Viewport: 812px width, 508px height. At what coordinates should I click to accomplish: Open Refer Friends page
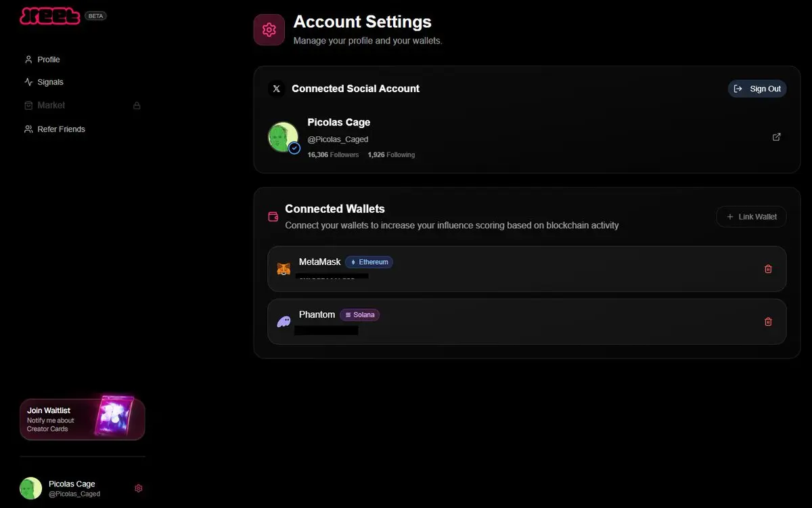[x=54, y=129]
